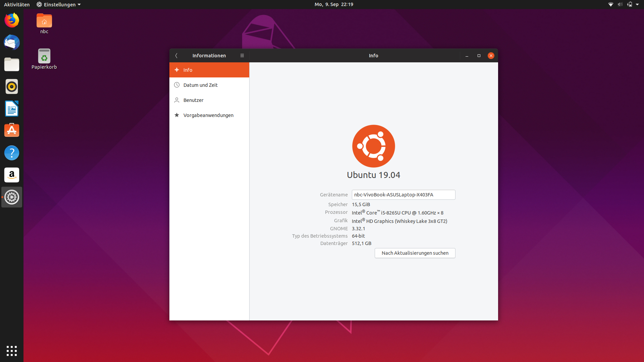
Task: Click the Settings gear in dock
Action: pyautogui.click(x=12, y=197)
